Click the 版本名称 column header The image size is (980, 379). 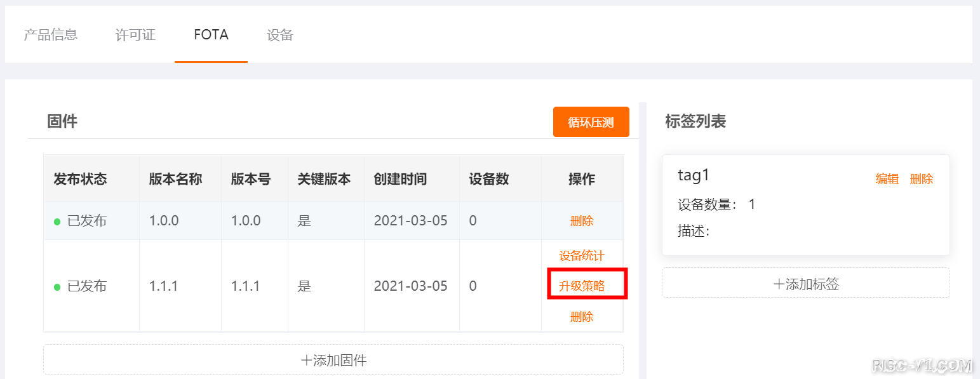tap(175, 179)
